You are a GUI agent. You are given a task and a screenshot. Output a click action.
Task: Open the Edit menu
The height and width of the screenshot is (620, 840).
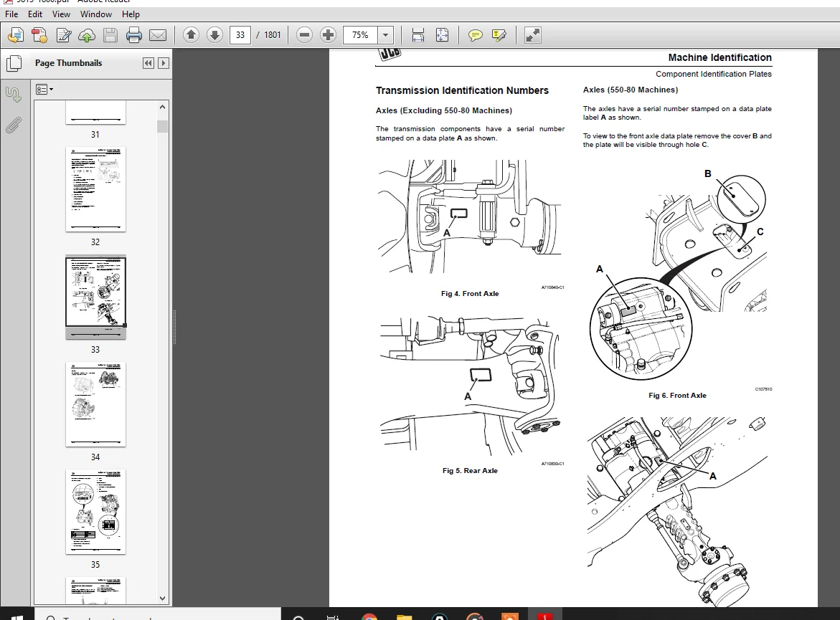click(35, 14)
